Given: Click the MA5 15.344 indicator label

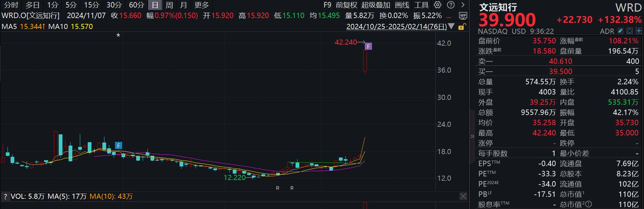Looking at the screenshot, I should tap(23, 27).
